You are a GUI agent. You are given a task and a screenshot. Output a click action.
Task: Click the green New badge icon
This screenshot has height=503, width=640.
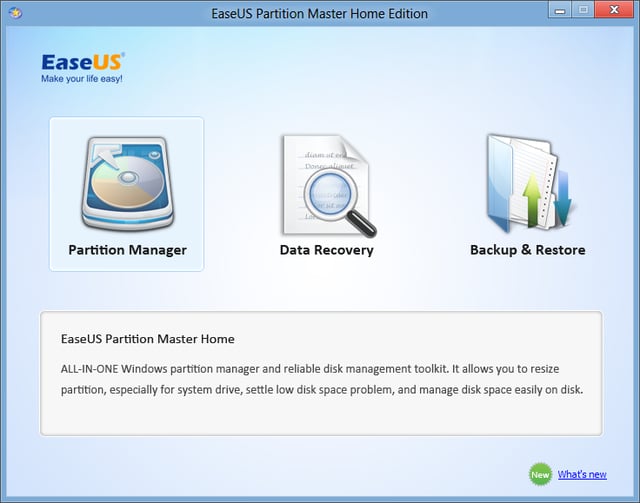[x=540, y=474]
